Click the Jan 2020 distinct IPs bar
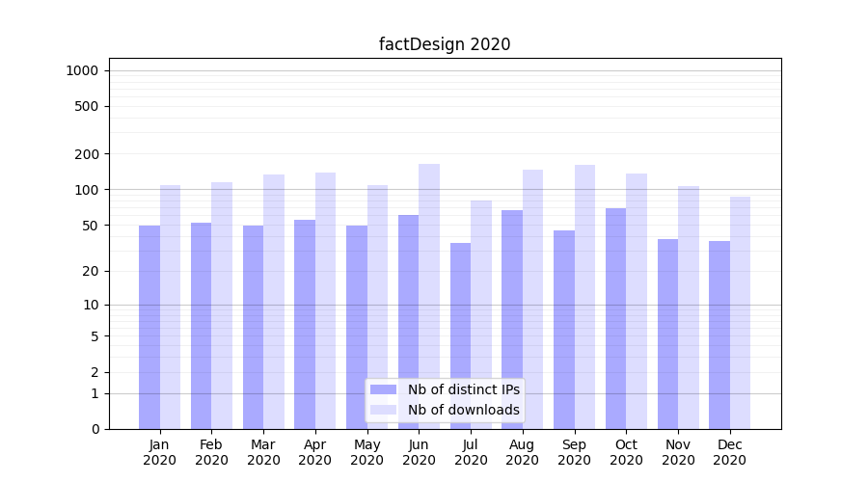Viewport: 868px width, 482px height. (149, 328)
